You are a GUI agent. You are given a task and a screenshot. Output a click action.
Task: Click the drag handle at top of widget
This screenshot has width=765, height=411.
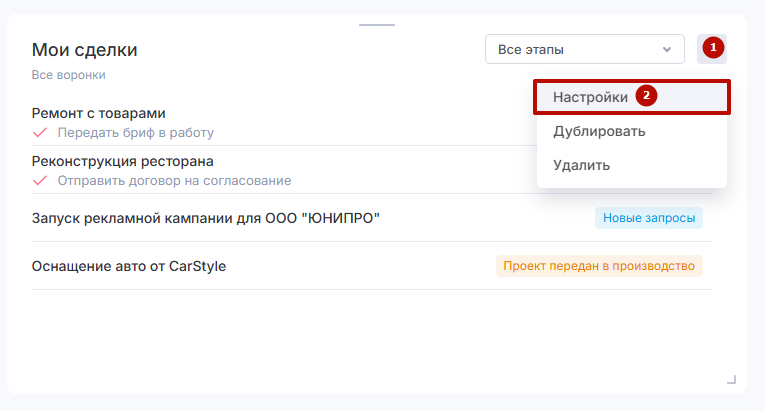(377, 24)
